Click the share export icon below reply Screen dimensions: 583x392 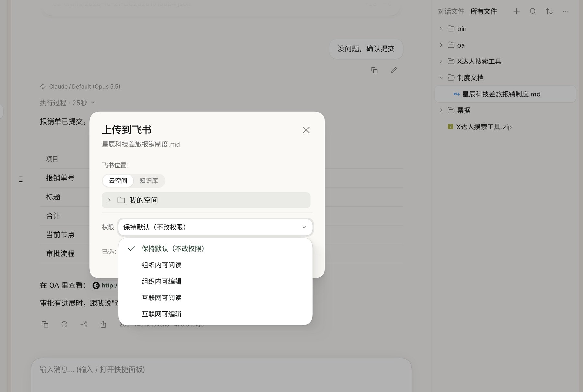103,324
